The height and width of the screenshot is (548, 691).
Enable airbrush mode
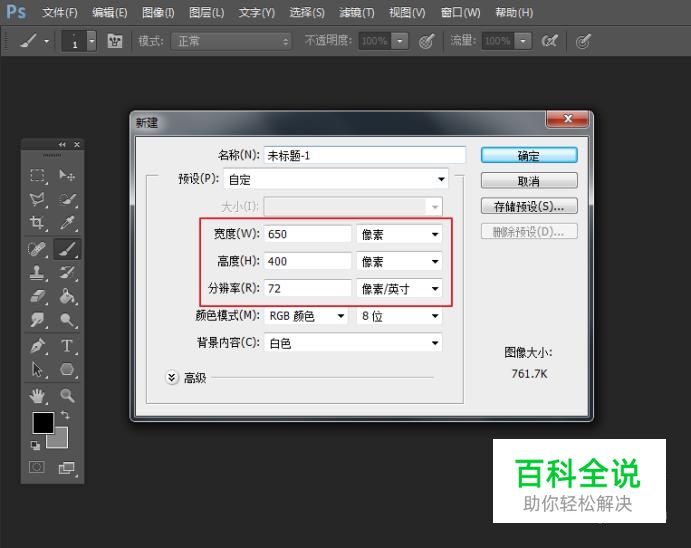550,41
